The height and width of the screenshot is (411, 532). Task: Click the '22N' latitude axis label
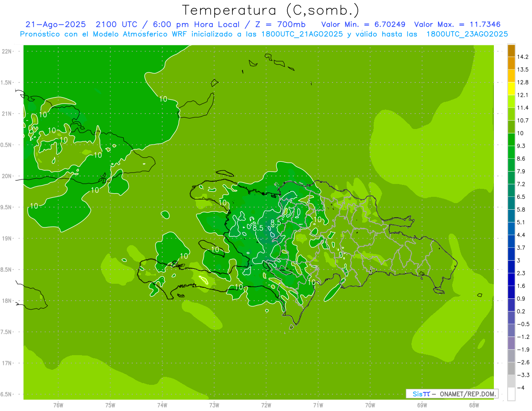[x=8, y=51]
